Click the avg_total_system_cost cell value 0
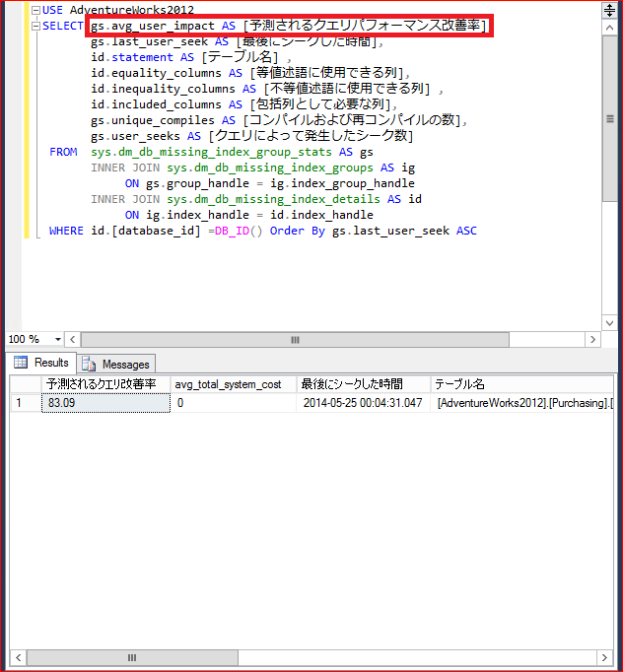The image size is (623, 672). click(234, 403)
